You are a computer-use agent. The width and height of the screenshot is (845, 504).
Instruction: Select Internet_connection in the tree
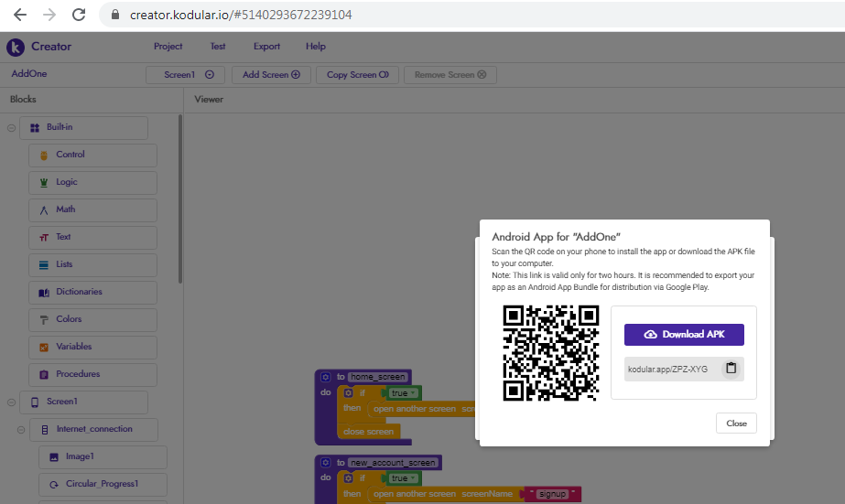point(93,430)
